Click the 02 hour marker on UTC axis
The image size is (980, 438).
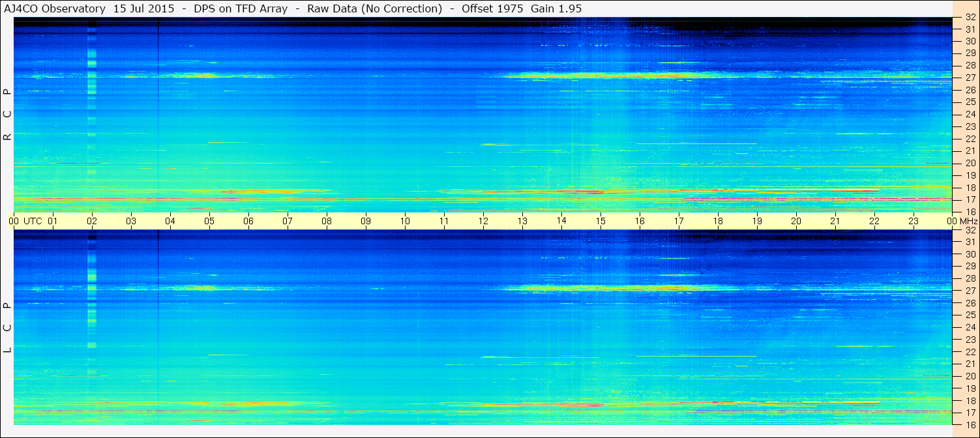92,221
